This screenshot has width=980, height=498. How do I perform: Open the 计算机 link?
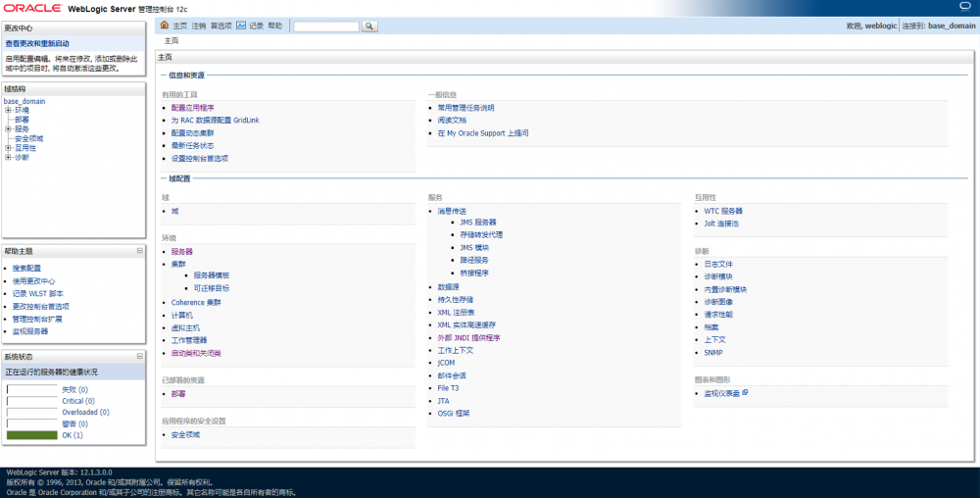(182, 316)
